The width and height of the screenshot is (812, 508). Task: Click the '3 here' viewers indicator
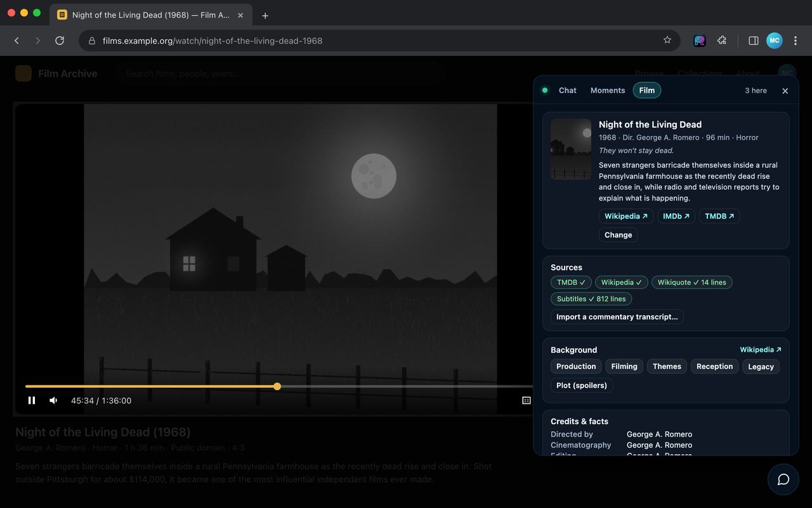[x=756, y=91]
